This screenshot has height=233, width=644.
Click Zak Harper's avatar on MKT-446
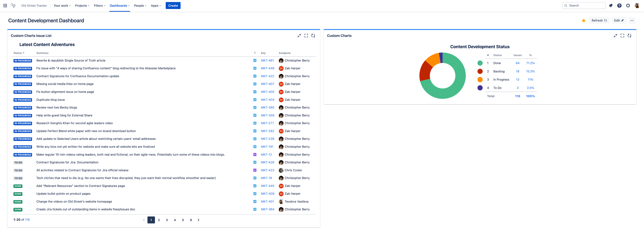[x=281, y=68]
